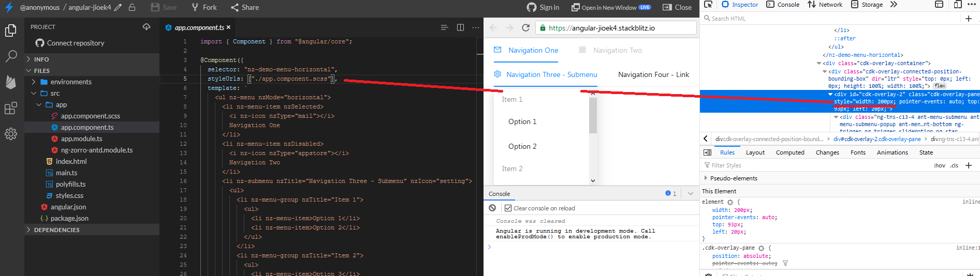Open the Explorer files sidebar icon

(x=11, y=31)
